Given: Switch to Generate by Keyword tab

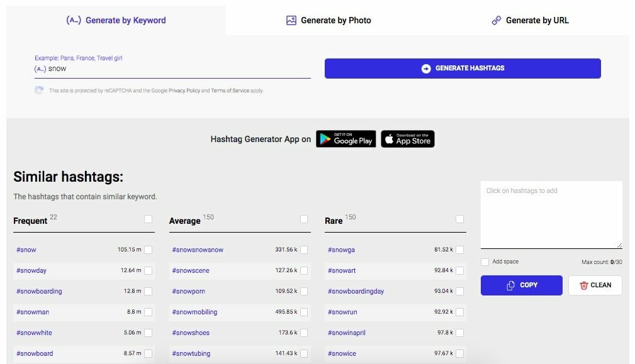Looking at the screenshot, I should (x=116, y=20).
